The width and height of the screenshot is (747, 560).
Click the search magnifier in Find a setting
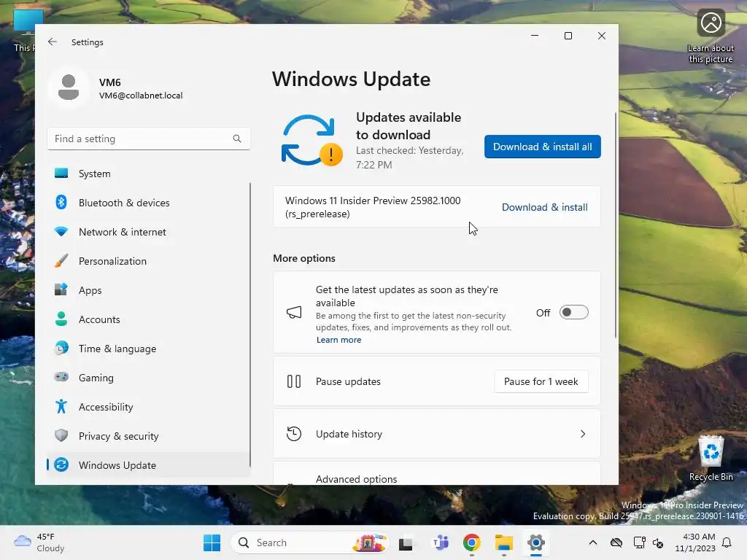click(x=237, y=139)
